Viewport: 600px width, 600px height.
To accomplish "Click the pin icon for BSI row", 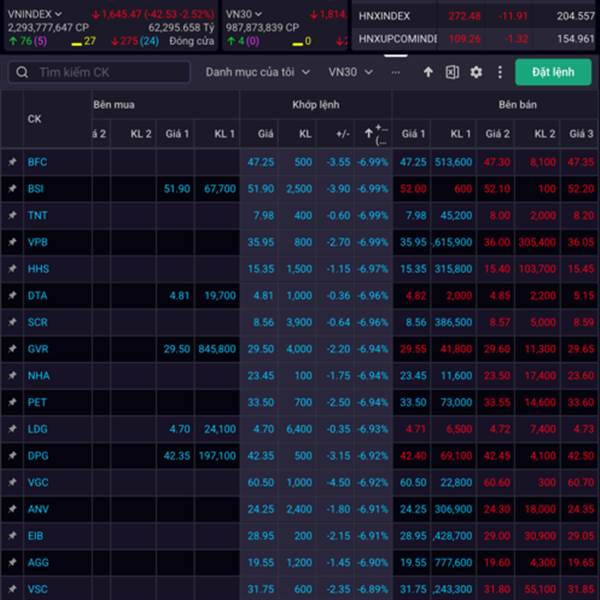I will pyautogui.click(x=12, y=189).
